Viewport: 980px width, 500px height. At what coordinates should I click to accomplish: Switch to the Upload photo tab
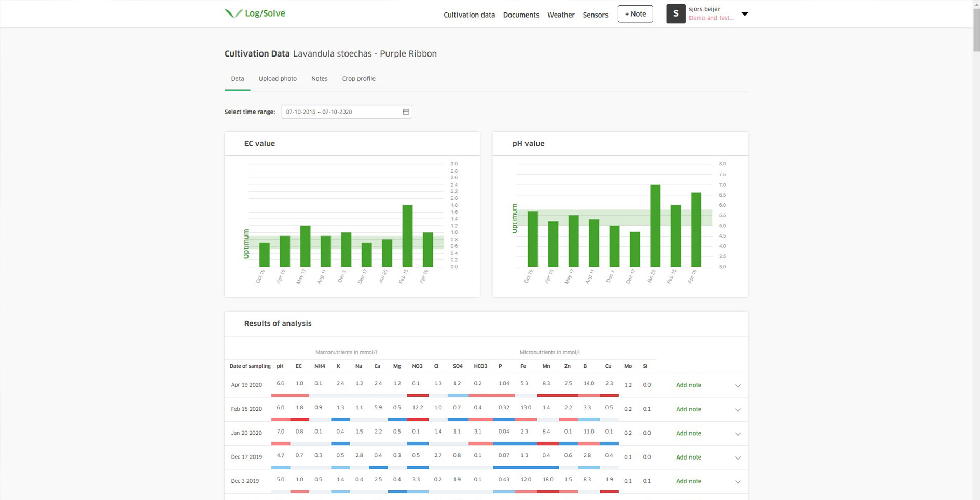[x=278, y=78]
